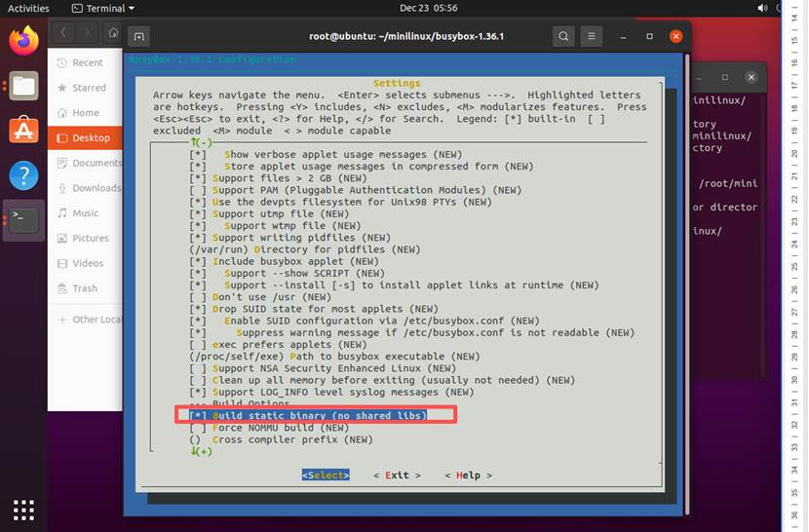The height and width of the screenshot is (532, 809).
Task: Click the < Exit > button
Action: tap(397, 475)
